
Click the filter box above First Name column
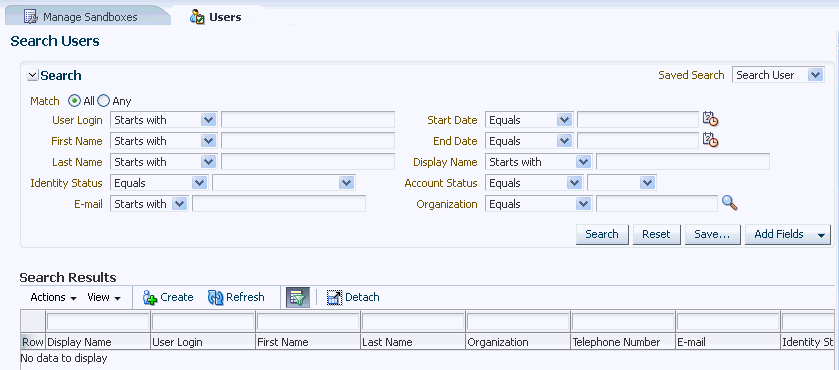coord(308,322)
